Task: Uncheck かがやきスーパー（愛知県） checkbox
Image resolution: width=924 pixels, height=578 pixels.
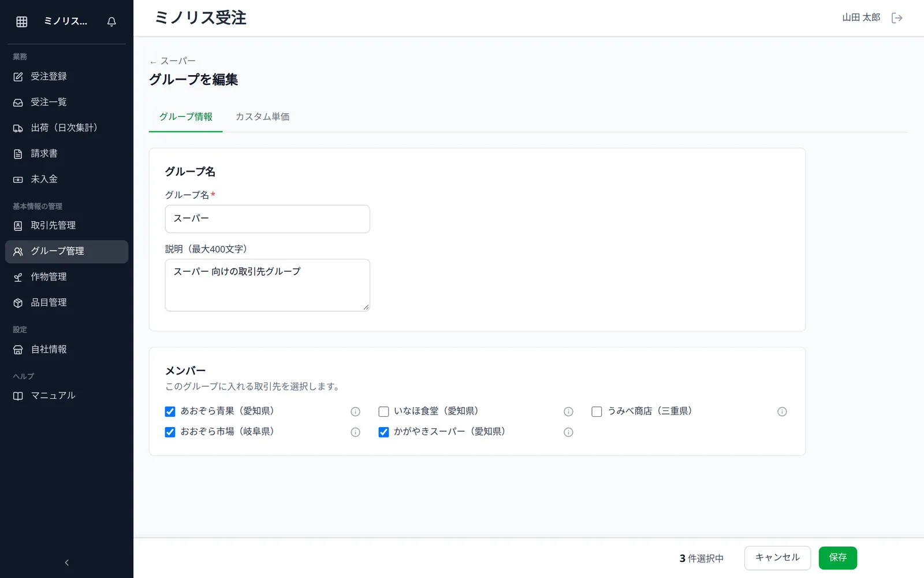Action: pyautogui.click(x=383, y=432)
